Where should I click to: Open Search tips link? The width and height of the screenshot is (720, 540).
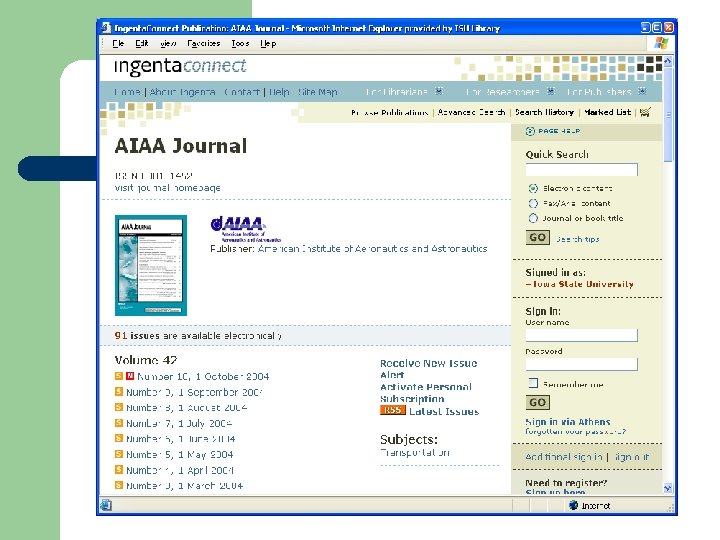point(578,239)
